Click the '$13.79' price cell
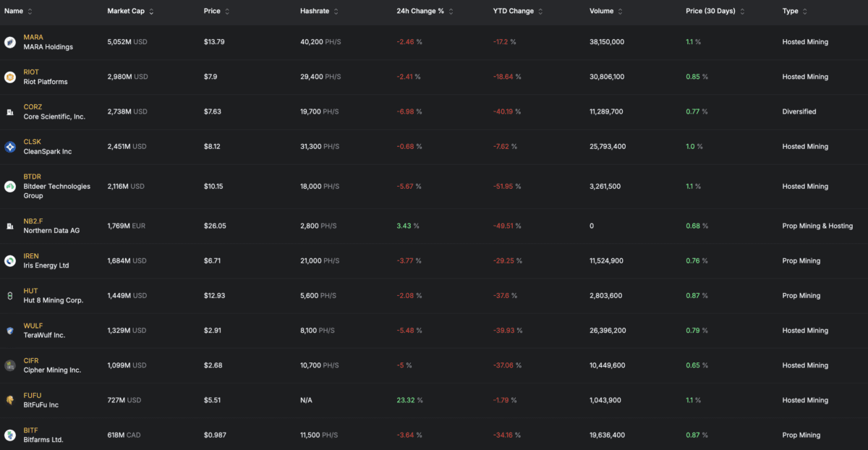Image resolution: width=868 pixels, height=450 pixels. (214, 42)
